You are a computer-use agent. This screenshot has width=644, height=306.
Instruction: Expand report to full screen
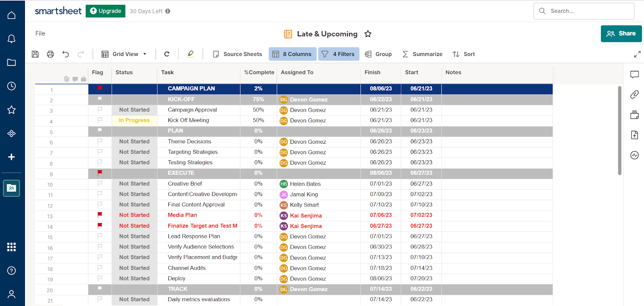[x=637, y=54]
